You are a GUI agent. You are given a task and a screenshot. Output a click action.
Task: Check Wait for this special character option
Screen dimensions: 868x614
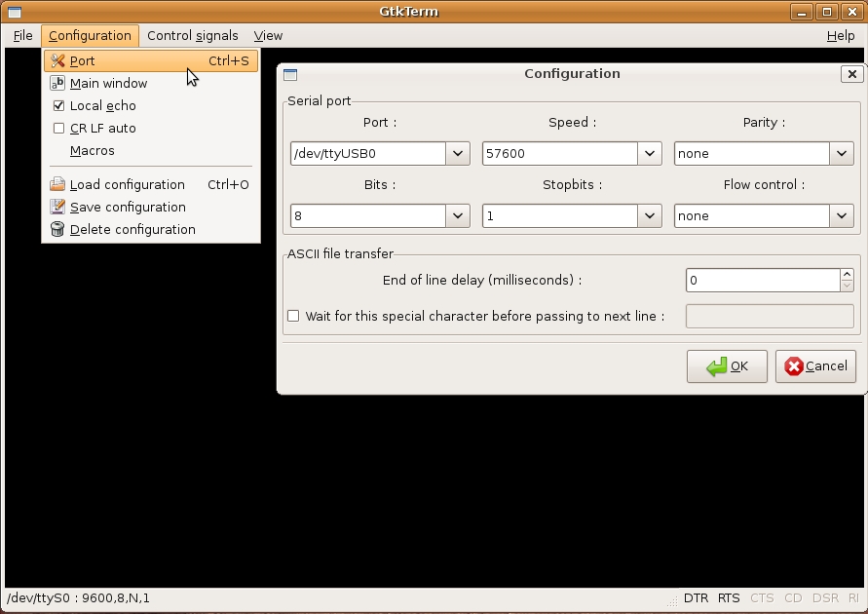point(293,316)
